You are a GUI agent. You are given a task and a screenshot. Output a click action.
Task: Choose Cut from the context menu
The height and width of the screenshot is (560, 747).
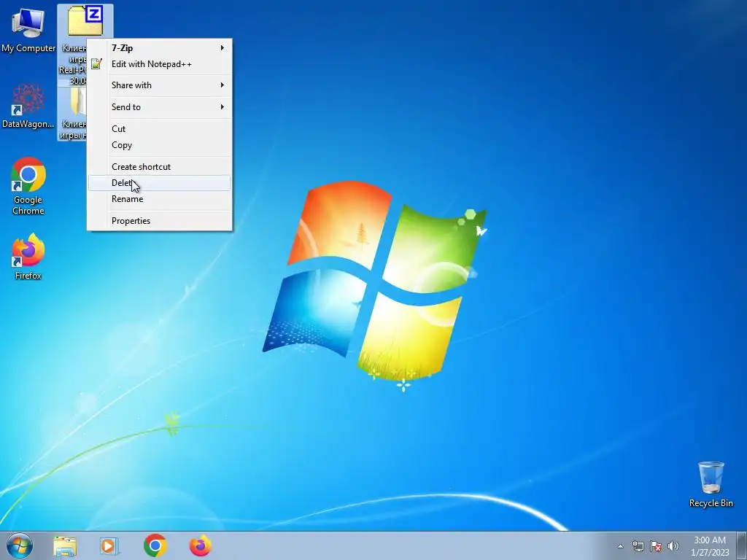pos(160,129)
